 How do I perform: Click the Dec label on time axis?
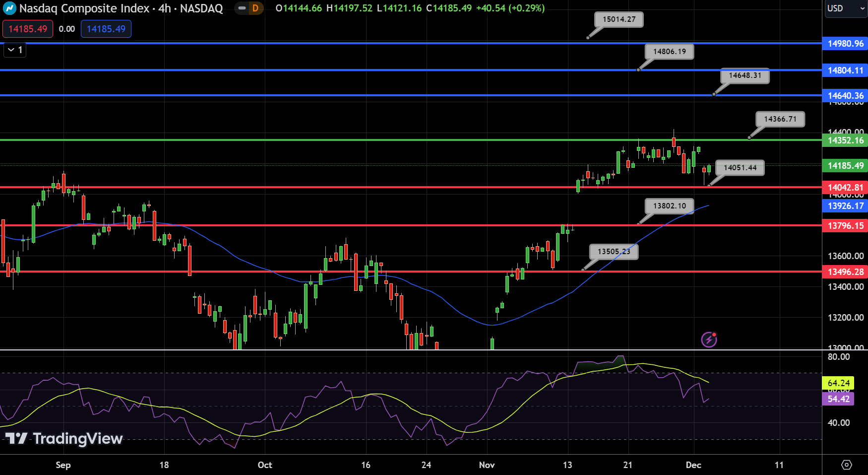pos(693,465)
